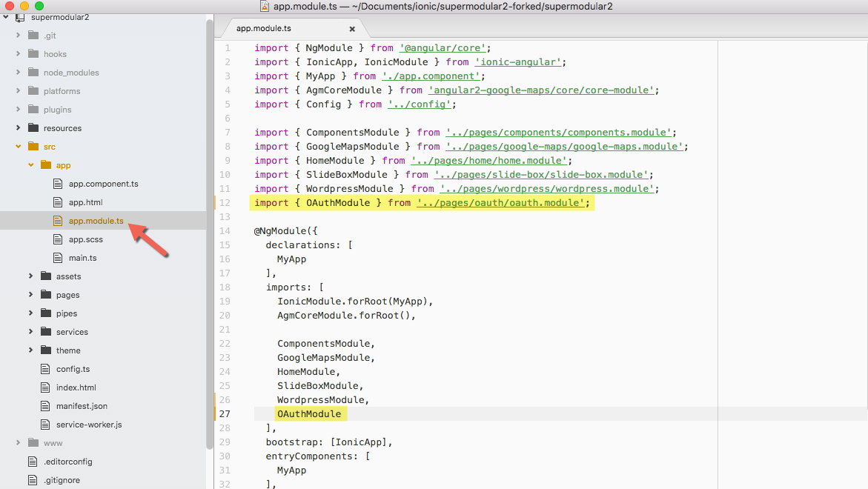Close the app.module.ts tab

352,29
